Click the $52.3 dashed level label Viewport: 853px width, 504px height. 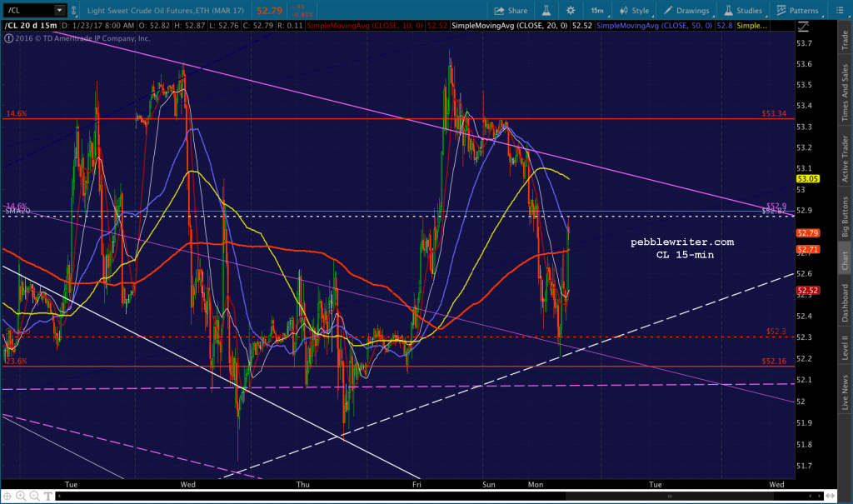776,331
